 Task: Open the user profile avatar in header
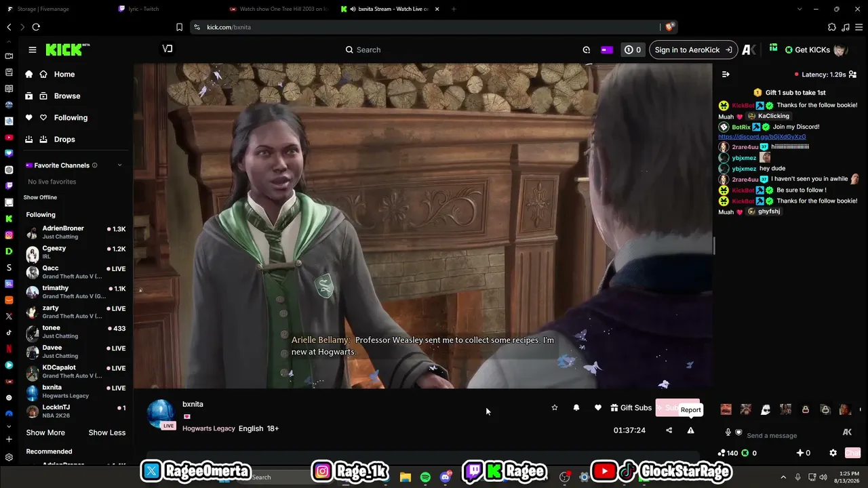840,49
